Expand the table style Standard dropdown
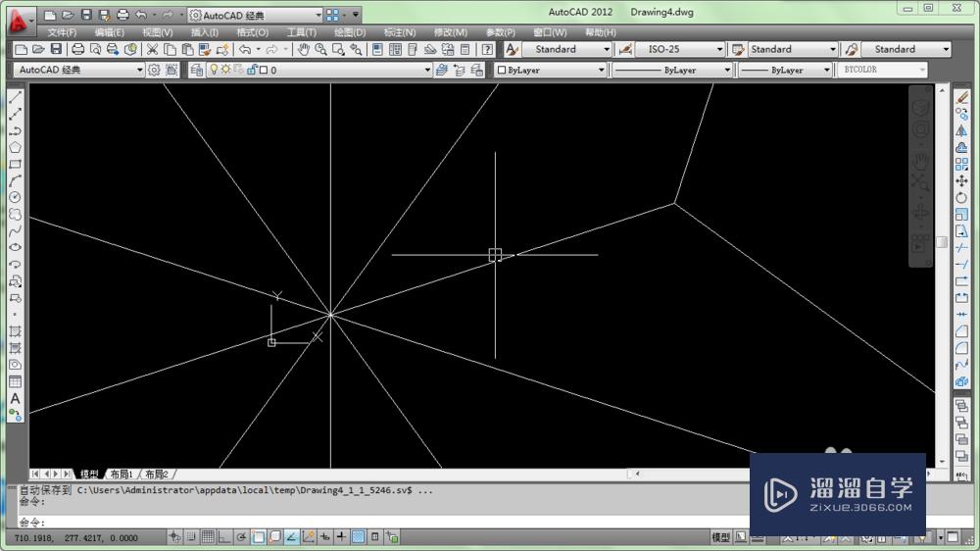The image size is (980, 551). click(832, 49)
